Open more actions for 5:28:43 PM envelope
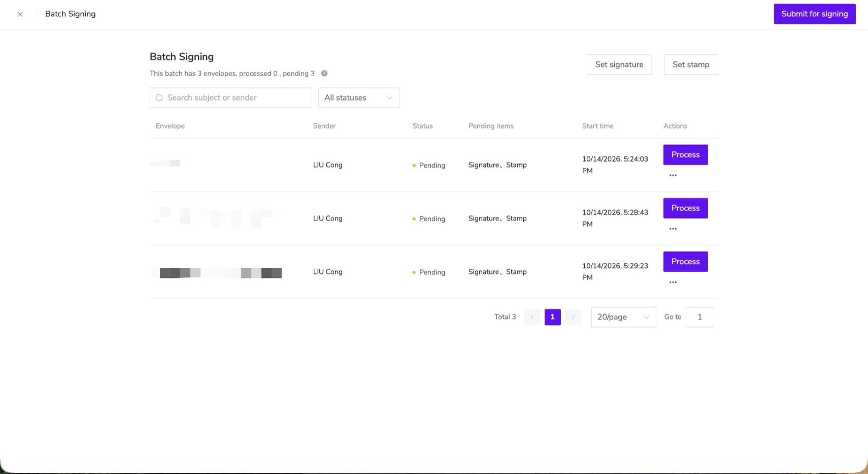The image size is (868, 474). point(673,229)
